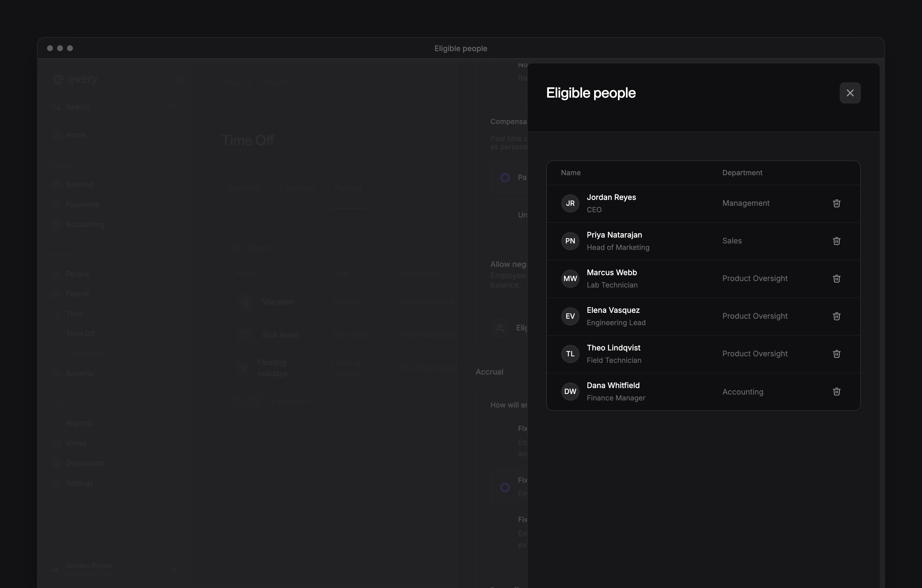Click the DW avatar for Dana Whitfield
This screenshot has width=922, height=588.
point(570,392)
